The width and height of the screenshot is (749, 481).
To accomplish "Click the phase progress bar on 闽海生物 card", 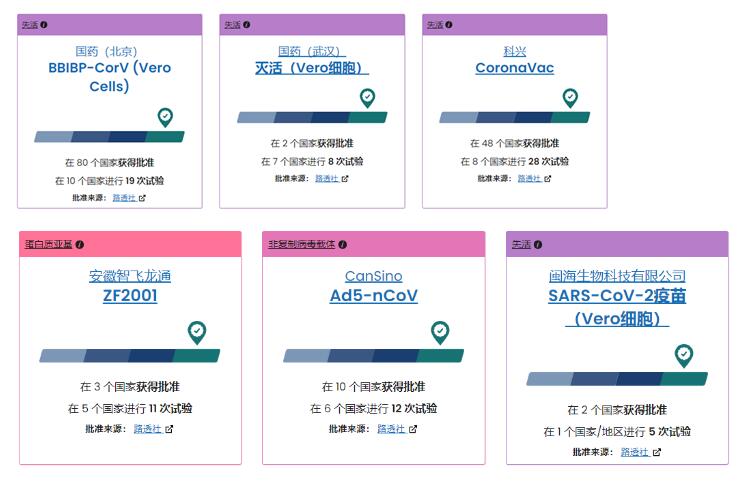I will click(x=617, y=379).
